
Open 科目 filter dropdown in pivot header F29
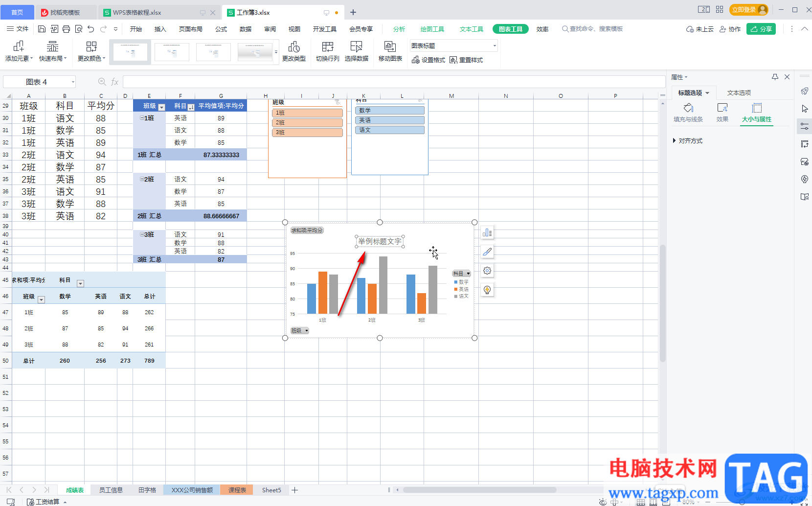191,107
